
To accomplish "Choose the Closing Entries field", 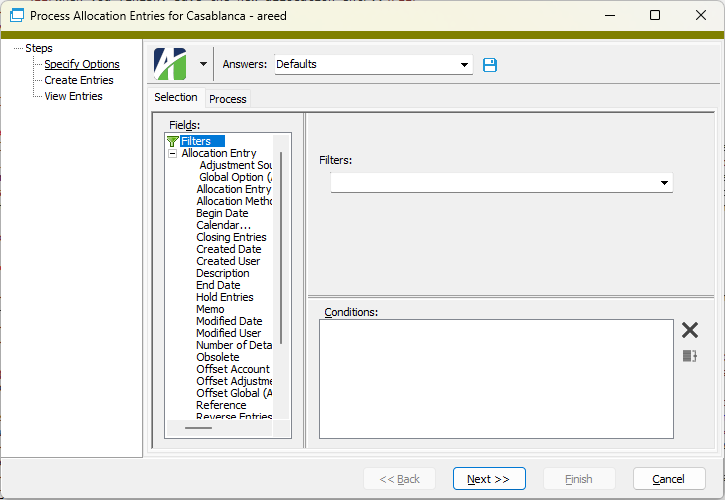I will point(231,237).
